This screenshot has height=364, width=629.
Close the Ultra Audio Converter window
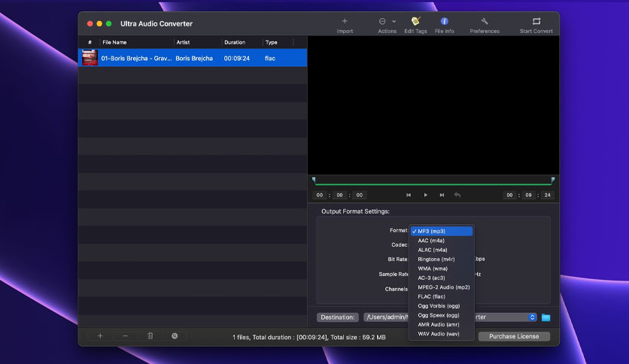point(90,23)
